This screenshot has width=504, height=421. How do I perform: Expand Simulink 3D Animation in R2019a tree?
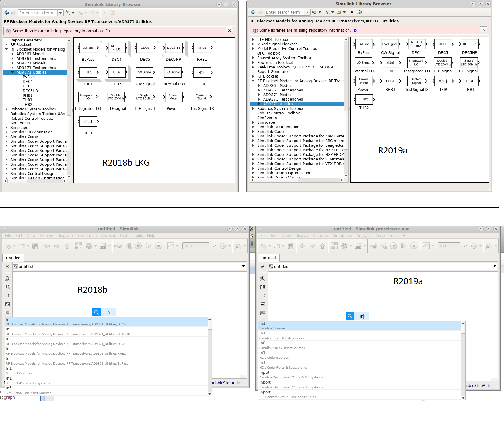tap(253, 127)
